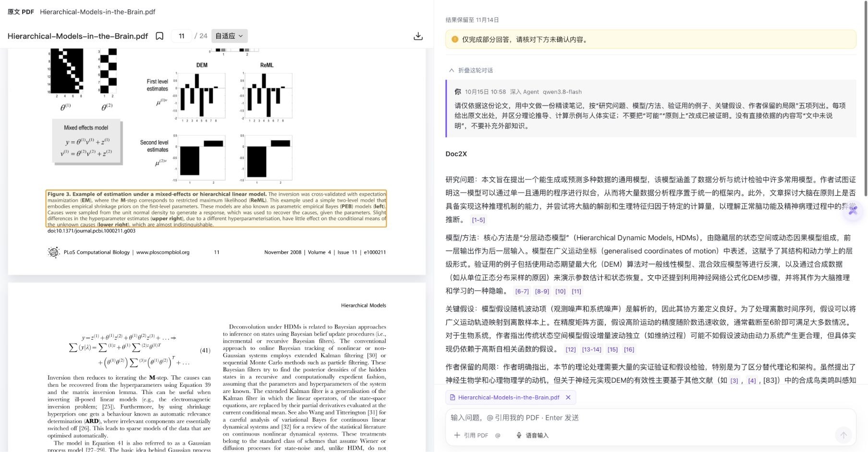Collapse this conversation round via 折叠这轮对话

(471, 70)
